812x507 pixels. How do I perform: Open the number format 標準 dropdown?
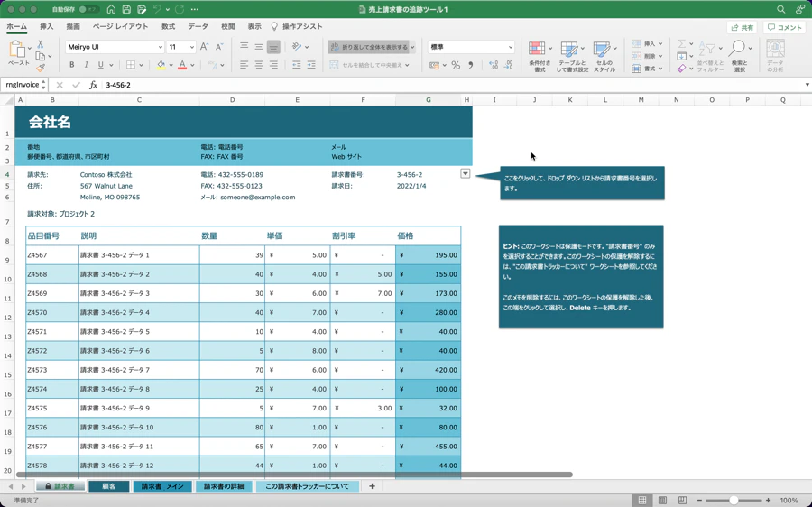point(510,47)
